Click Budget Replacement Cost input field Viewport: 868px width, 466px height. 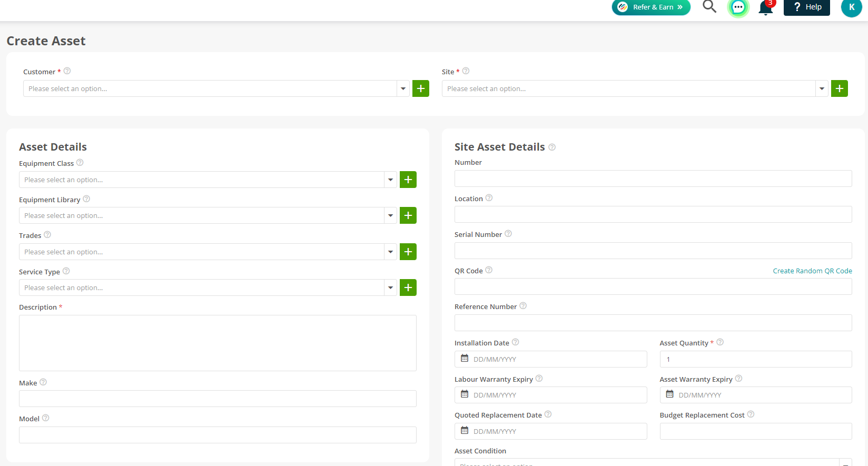click(x=756, y=431)
